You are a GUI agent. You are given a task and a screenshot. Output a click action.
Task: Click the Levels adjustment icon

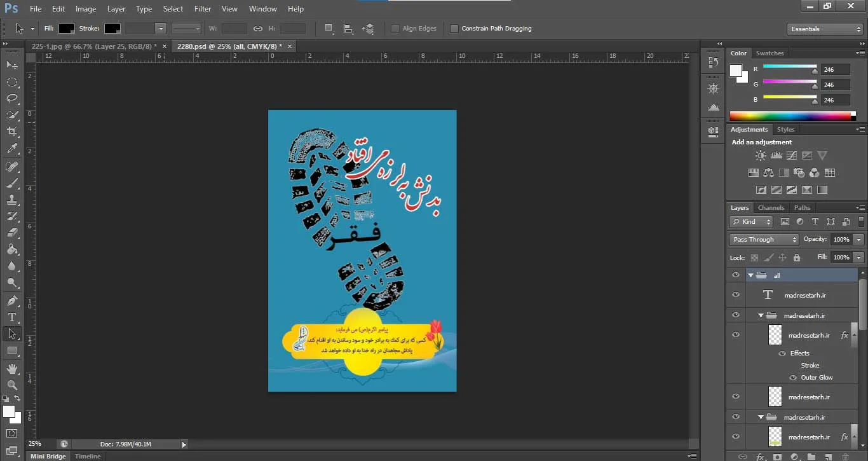coord(776,155)
